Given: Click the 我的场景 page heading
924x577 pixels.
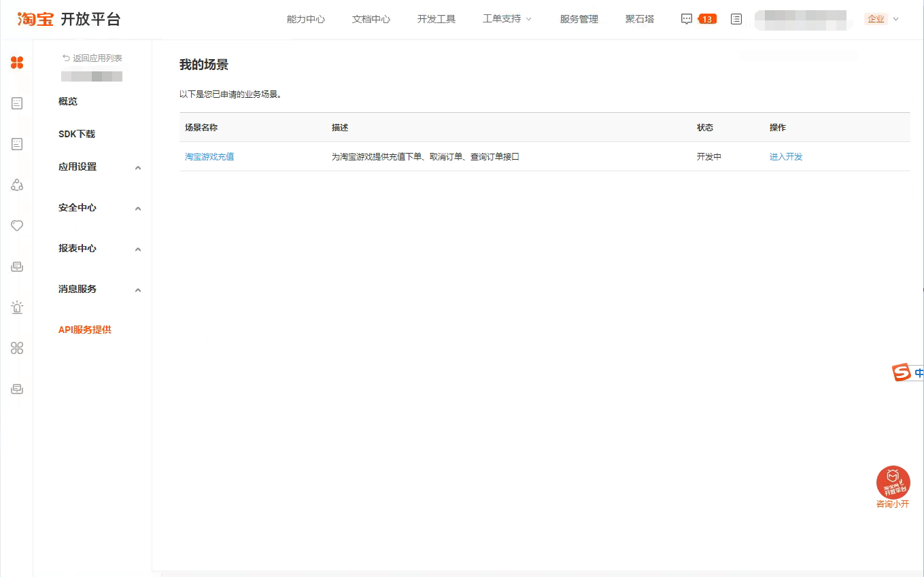Looking at the screenshot, I should tap(204, 65).
